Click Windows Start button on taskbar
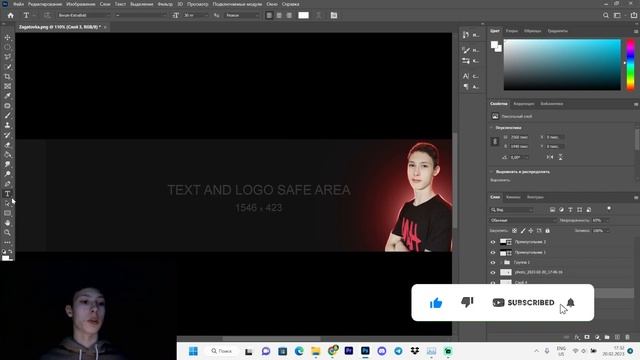 click(x=193, y=351)
